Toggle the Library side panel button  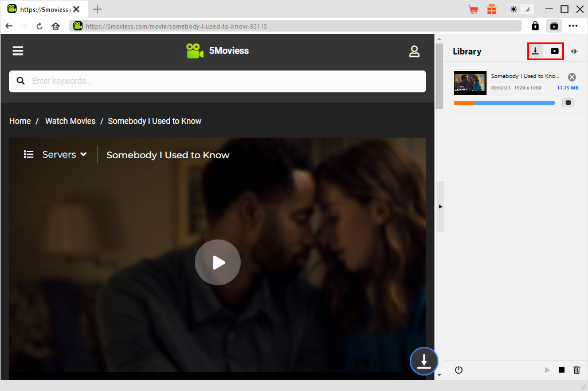coord(554,26)
